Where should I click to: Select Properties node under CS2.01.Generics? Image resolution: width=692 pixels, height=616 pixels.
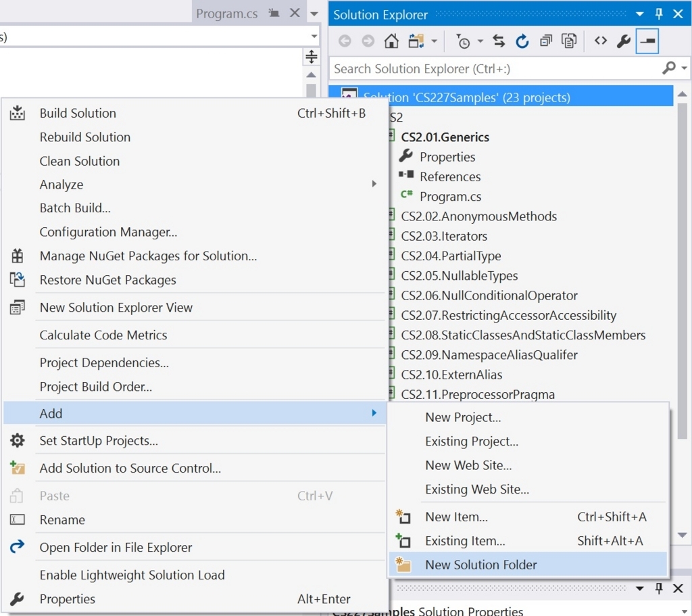point(447,157)
